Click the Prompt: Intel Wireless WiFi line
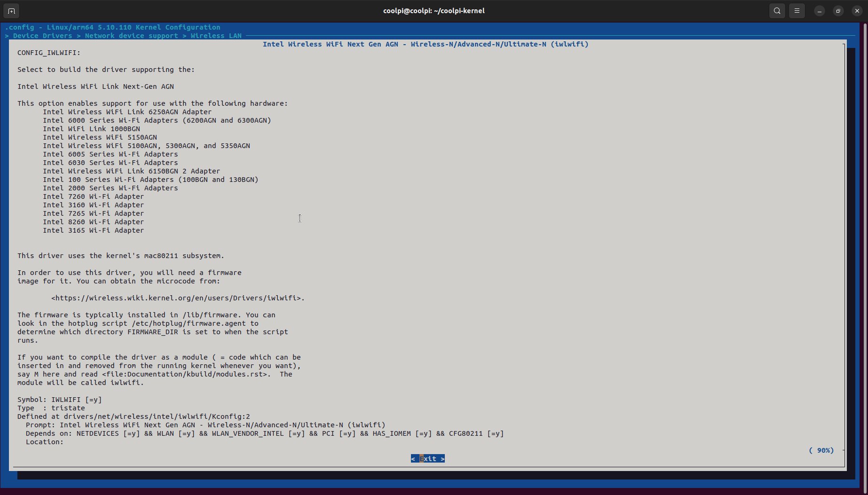The width and height of the screenshot is (868, 495). click(205, 425)
